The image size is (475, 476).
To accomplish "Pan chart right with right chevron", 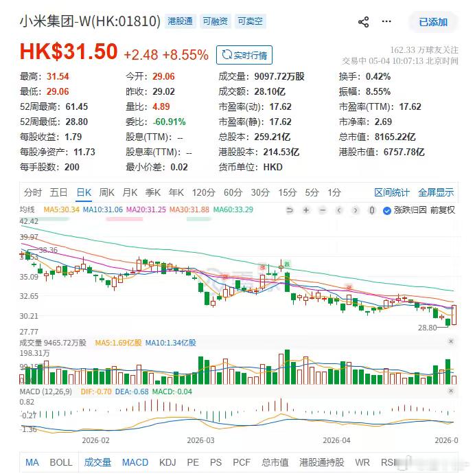I will (x=356, y=210).
